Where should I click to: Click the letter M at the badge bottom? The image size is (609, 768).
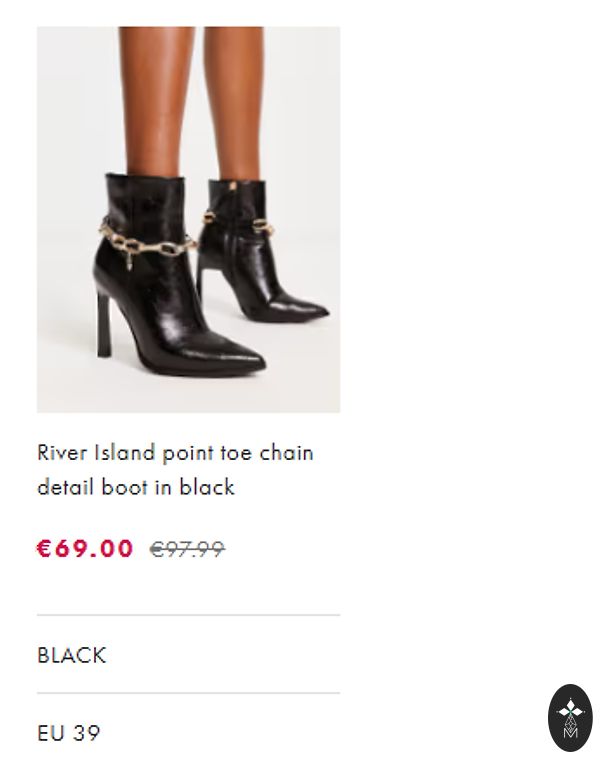point(570,733)
